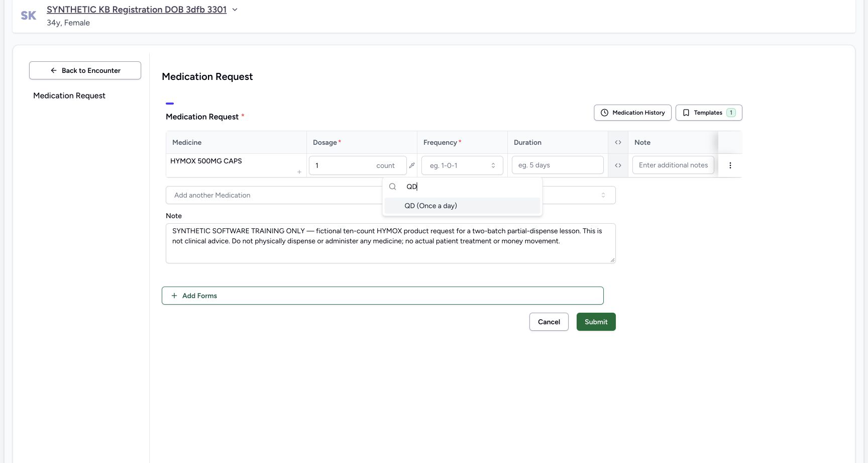Expand the patient name chevron dropdown
Image resolution: width=868 pixels, height=463 pixels.
(235, 10)
